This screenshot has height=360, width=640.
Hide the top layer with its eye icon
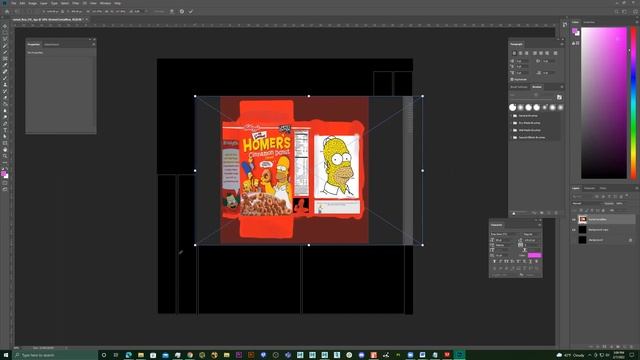click(x=573, y=220)
